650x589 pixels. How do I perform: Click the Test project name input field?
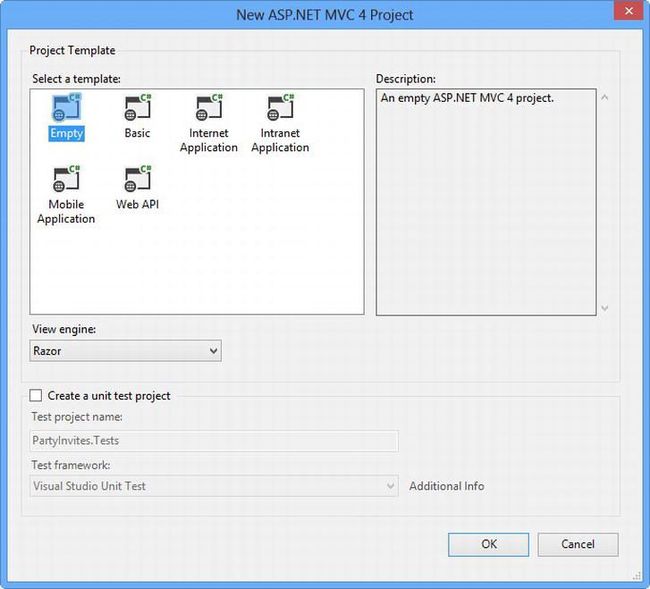click(x=214, y=441)
